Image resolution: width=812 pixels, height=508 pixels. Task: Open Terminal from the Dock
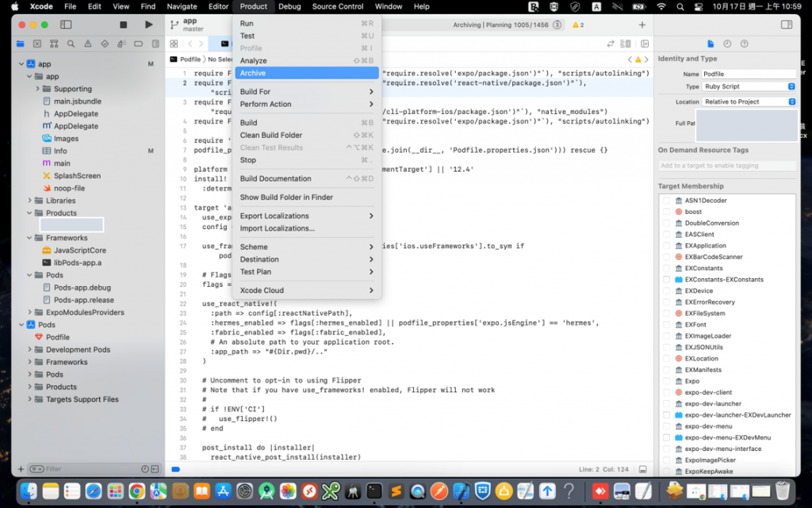pos(374,491)
